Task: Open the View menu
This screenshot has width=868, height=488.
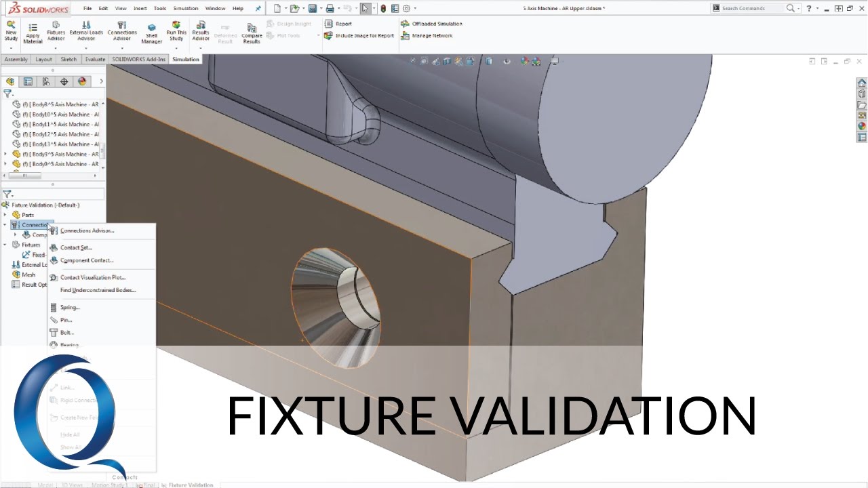Action: tap(121, 9)
